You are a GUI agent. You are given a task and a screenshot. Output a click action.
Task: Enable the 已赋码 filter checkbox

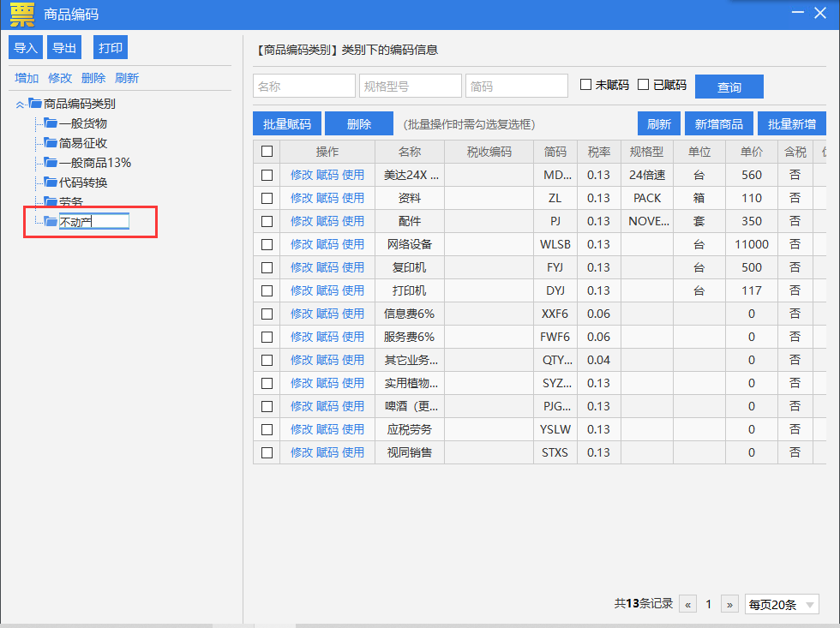pyautogui.click(x=644, y=85)
